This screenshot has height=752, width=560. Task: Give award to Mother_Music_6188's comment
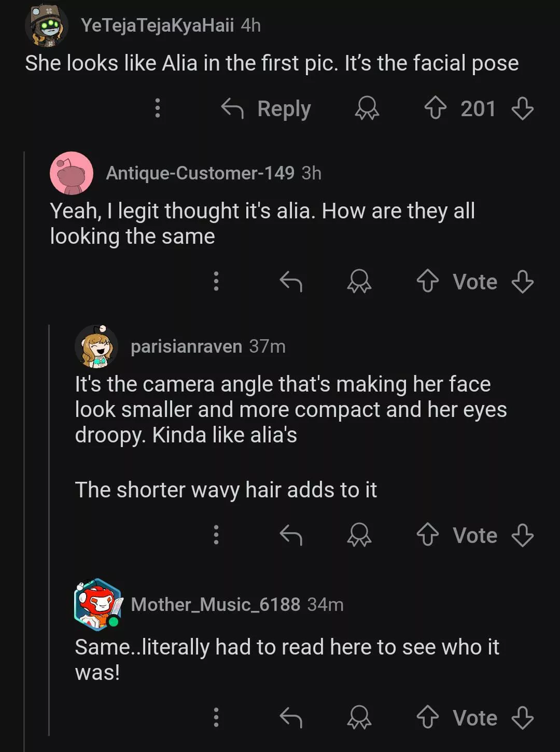click(x=359, y=718)
